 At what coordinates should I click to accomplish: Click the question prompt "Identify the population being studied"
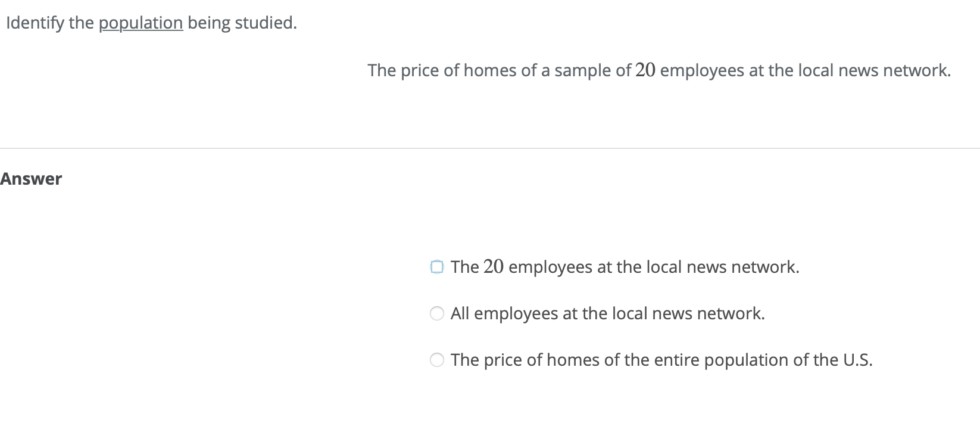tap(149, 23)
